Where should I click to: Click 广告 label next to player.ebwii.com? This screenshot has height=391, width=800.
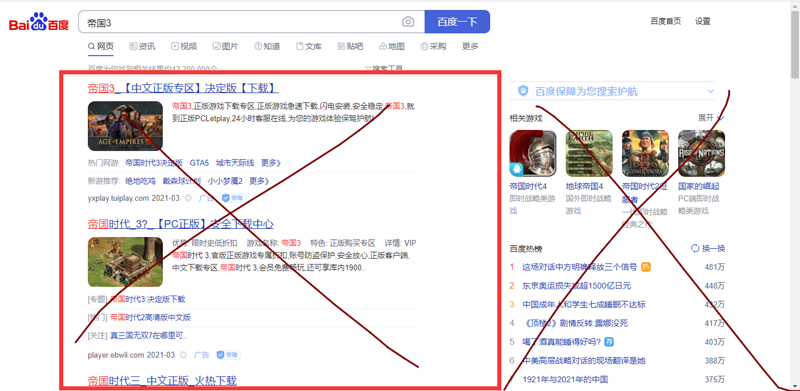coord(202,355)
